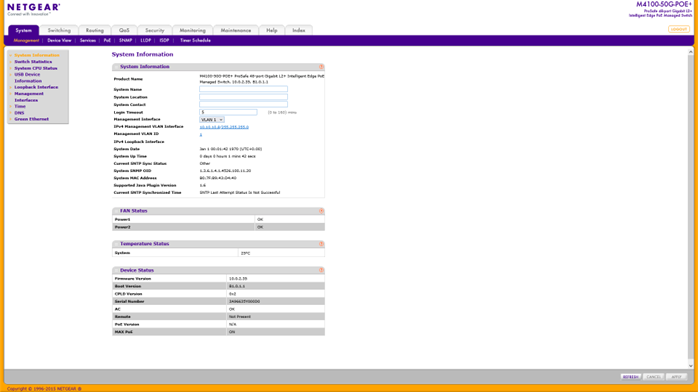Viewport: 698px width, 392px height.
Task: Open help for FAN Status panel
Action: pyautogui.click(x=321, y=211)
